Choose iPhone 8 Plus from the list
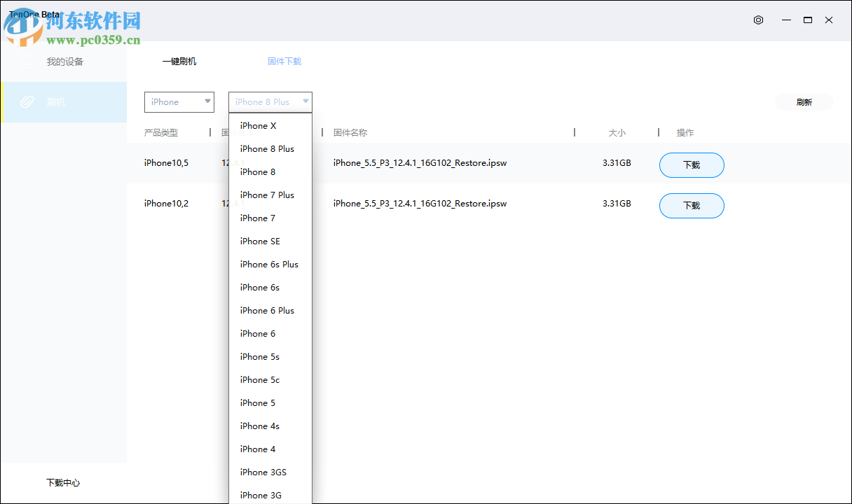This screenshot has height=504, width=852. click(270, 149)
